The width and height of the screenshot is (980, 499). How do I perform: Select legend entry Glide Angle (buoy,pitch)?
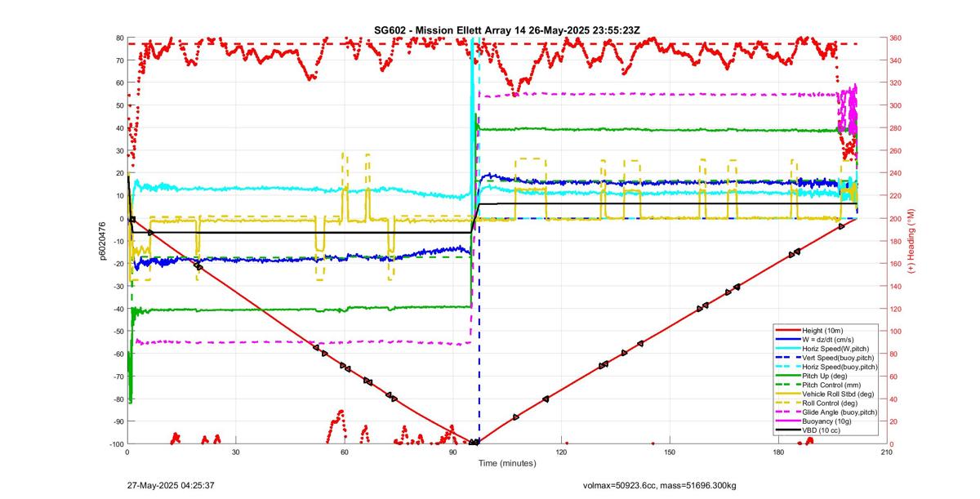[x=841, y=412]
